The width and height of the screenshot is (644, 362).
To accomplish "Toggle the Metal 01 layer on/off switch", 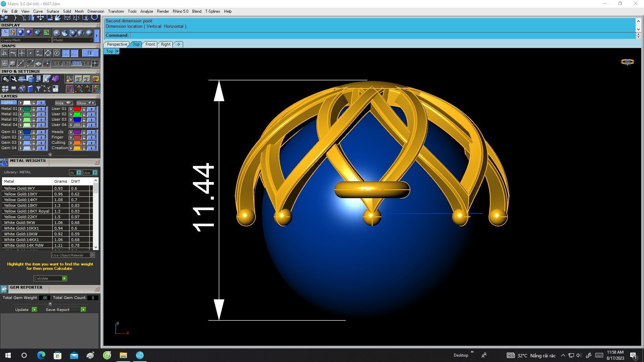I will click(x=41, y=109).
